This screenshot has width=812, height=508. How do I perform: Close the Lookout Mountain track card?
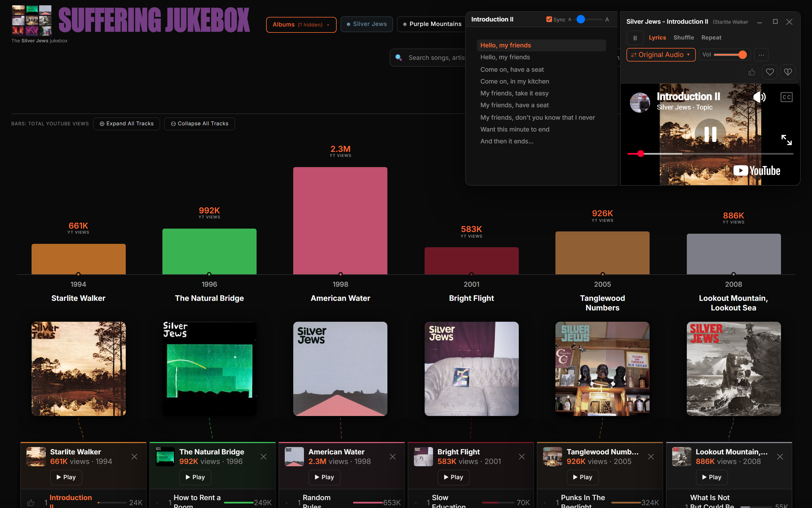(x=780, y=457)
